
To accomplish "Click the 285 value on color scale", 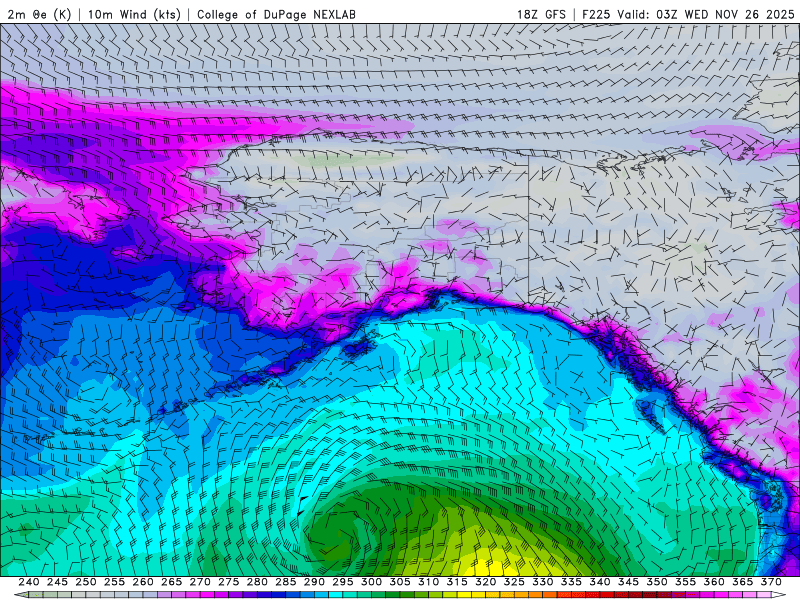I will (286, 582).
